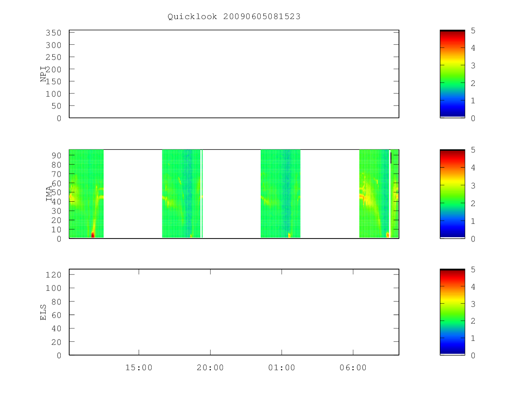Viewport: 532px width, 399px height.
Task: Click the 80 tick label on ELS axis
Action: coord(56,301)
